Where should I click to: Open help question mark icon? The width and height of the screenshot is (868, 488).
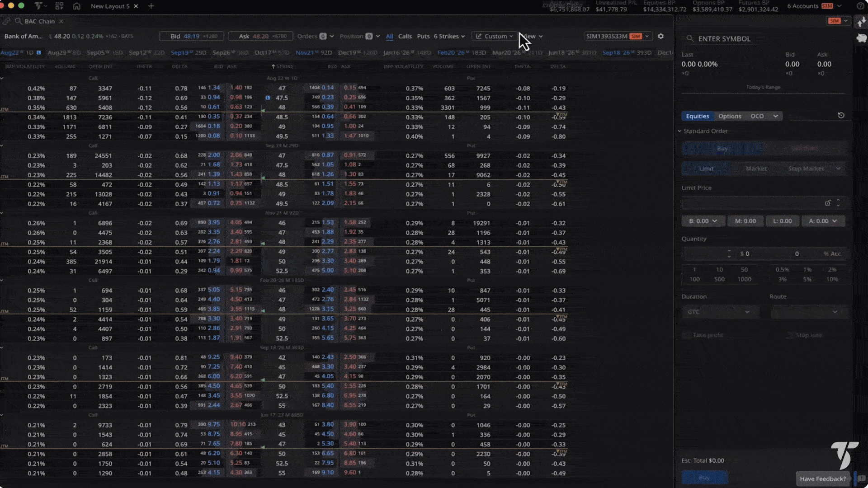pos(860,6)
